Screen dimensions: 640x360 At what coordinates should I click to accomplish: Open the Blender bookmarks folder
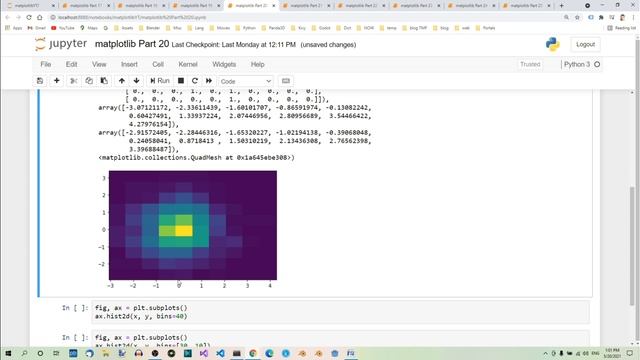pyautogui.click(x=149, y=28)
